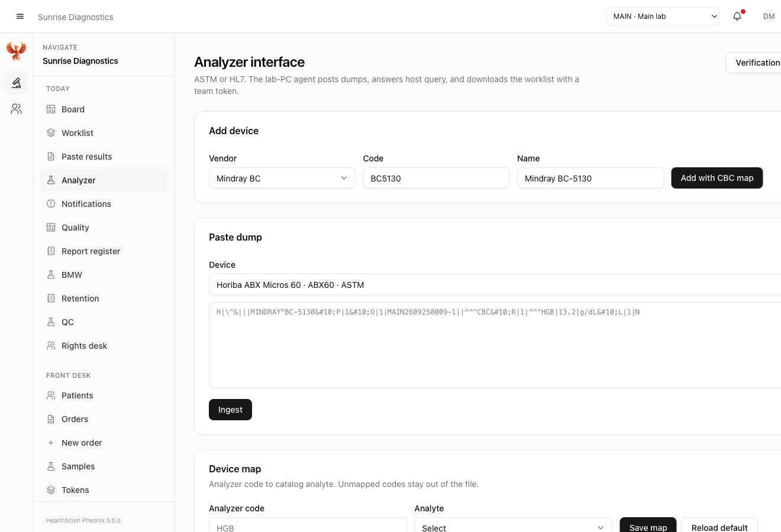Open Samples page in sidebar
Image resolution: width=781 pixels, height=532 pixels.
tap(104, 466)
